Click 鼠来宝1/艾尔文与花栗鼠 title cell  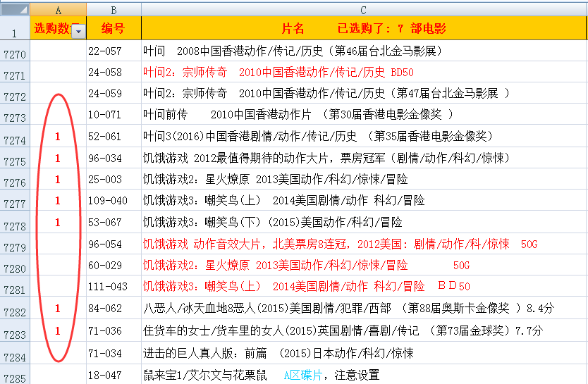coord(363,374)
